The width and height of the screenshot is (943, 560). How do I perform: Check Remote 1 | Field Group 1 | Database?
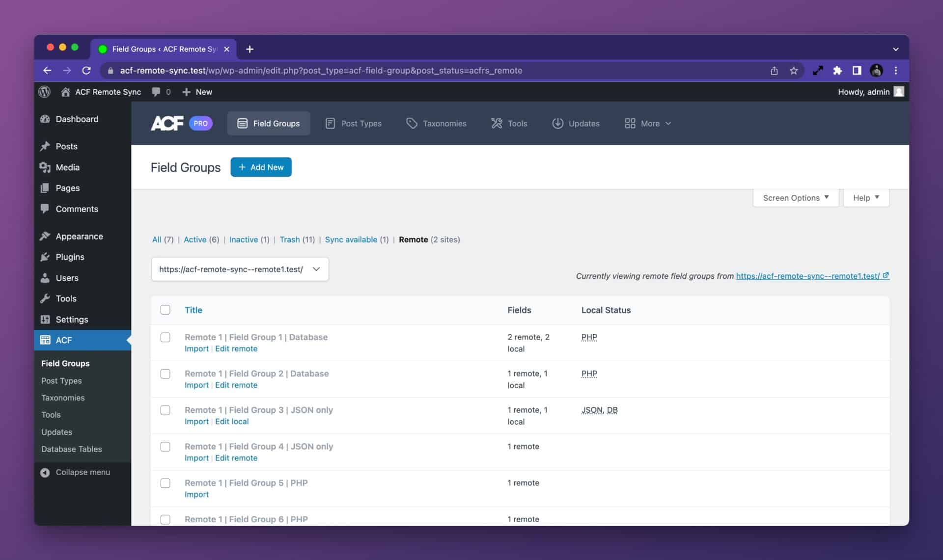(166, 338)
